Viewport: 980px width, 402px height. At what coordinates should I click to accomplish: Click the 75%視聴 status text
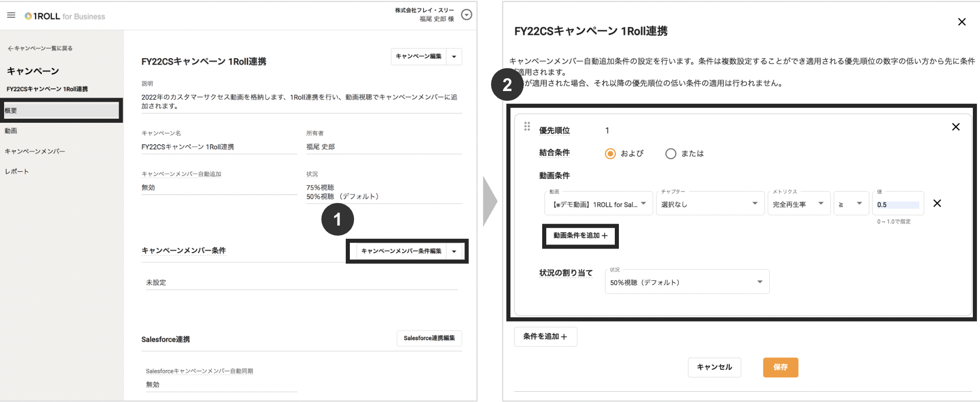coord(320,188)
